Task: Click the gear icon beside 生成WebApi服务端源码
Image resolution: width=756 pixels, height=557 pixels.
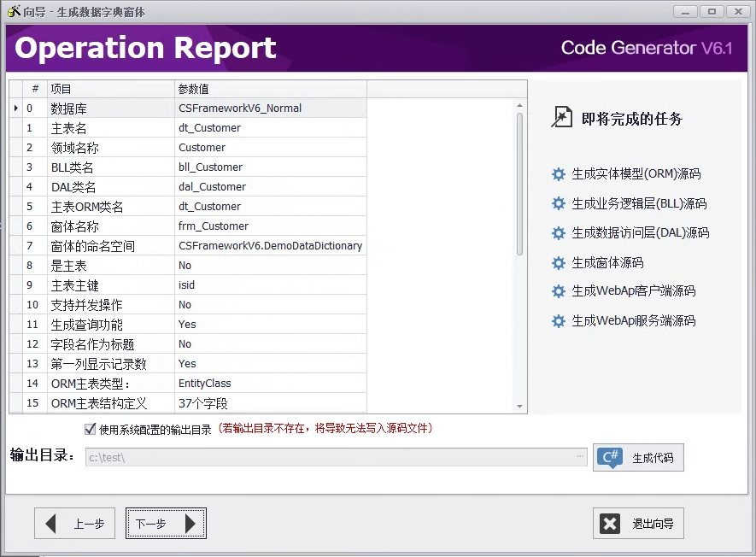Action: (559, 321)
